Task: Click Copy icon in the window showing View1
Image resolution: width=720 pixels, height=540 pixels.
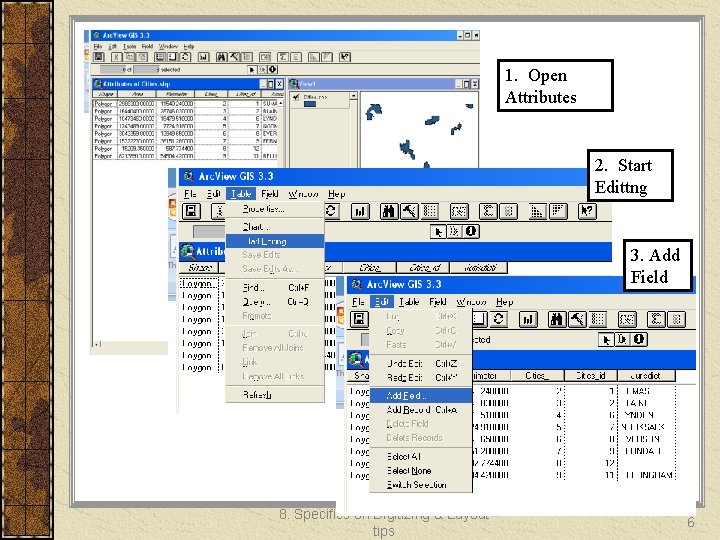Action: (129, 57)
